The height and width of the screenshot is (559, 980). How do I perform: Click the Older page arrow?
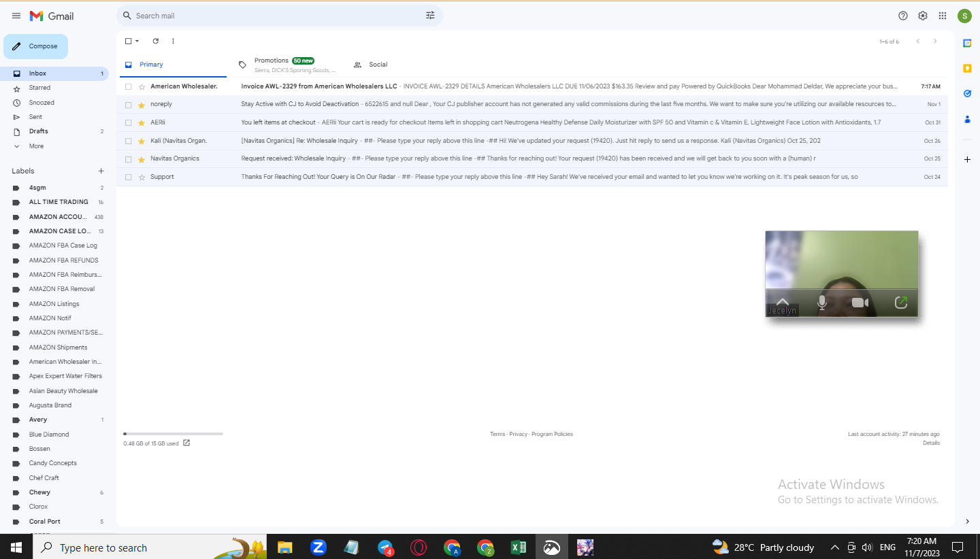click(935, 41)
